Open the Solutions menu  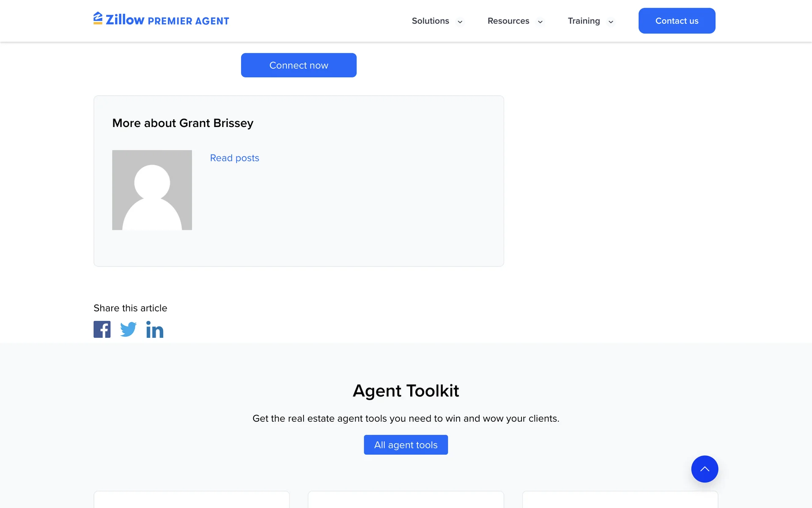[430, 21]
